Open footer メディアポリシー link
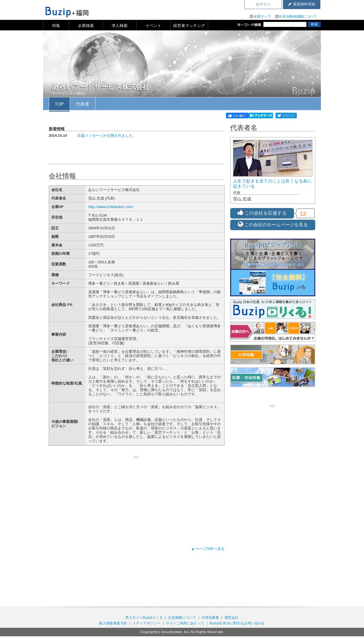This screenshot has width=364, height=638. [146, 623]
